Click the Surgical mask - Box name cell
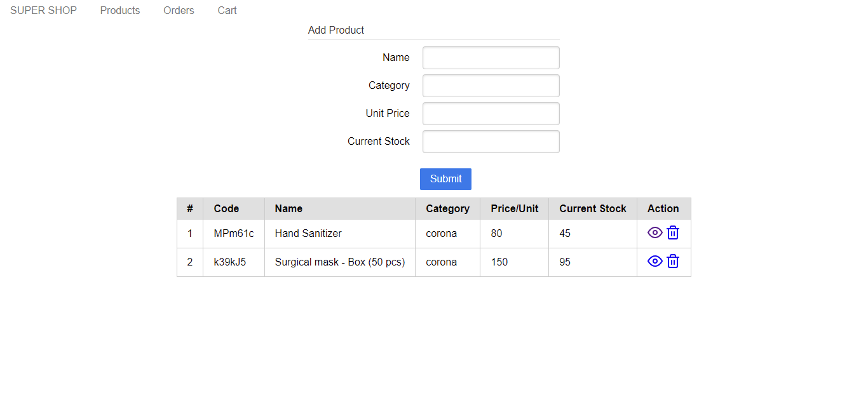 click(x=339, y=262)
